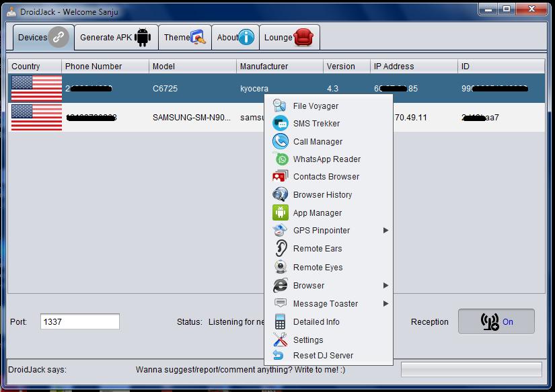Click the Reset DJ Server arrow icon
The image size is (555, 392).
pos(280,356)
